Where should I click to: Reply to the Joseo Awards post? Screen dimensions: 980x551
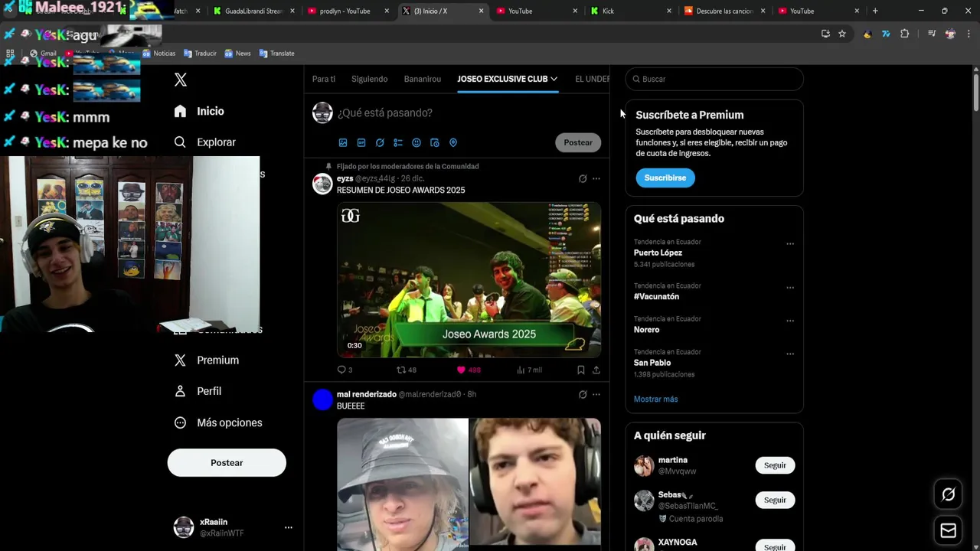coord(345,370)
